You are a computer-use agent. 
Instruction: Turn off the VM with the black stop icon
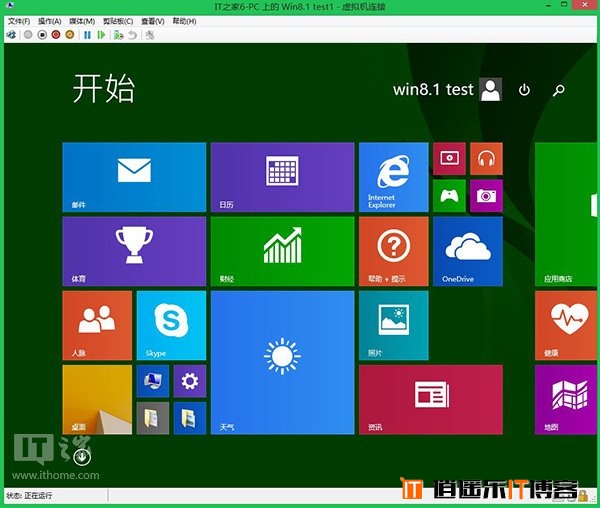(x=42, y=35)
